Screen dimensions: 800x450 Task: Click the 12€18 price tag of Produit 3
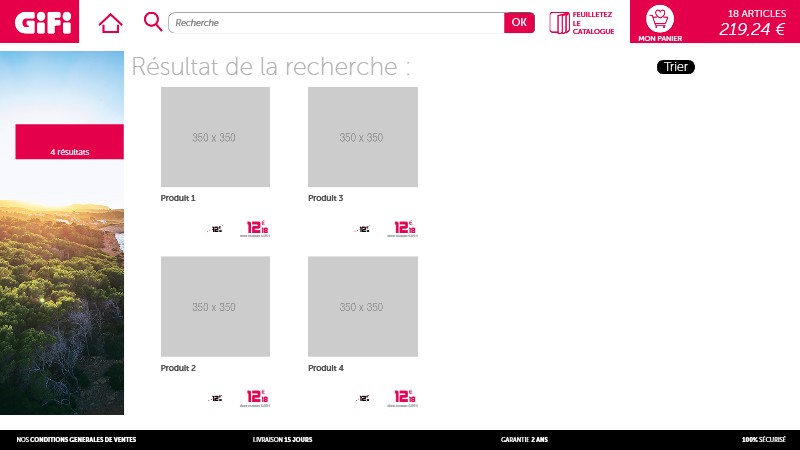coord(404,229)
